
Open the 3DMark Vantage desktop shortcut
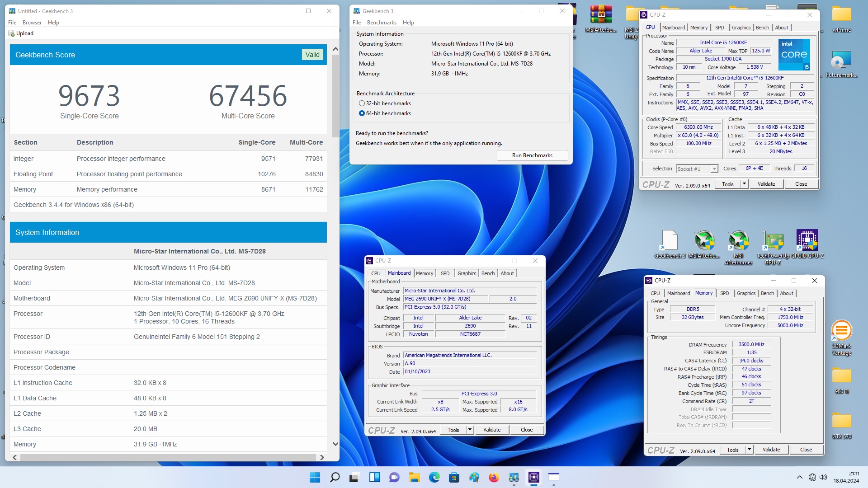point(841,338)
